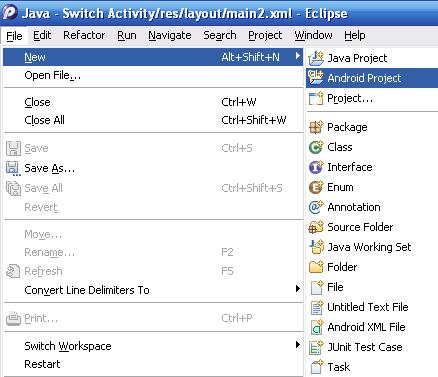Click the Alt+Shift+N shortcut text
Viewport: 438px width, 377px height.
click(251, 57)
